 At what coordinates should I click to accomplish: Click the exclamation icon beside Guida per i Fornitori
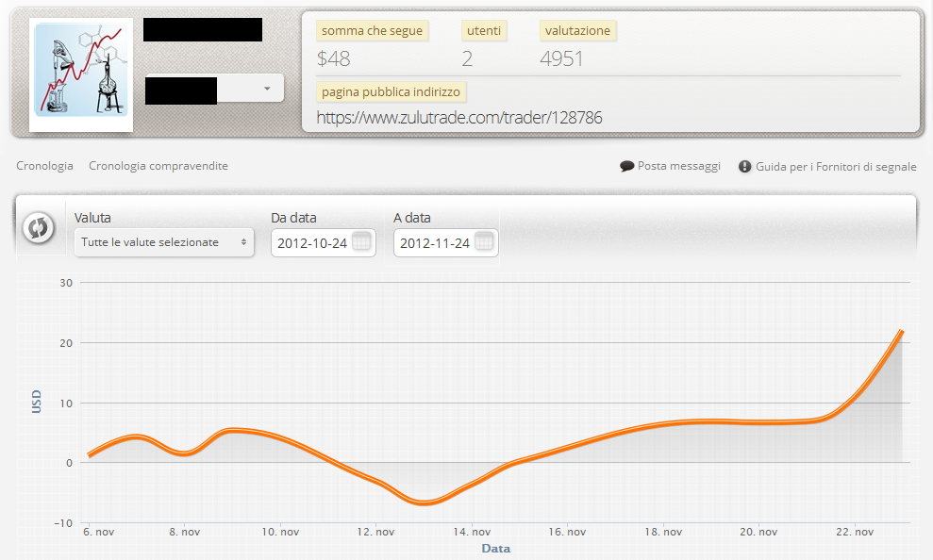pyautogui.click(x=745, y=167)
